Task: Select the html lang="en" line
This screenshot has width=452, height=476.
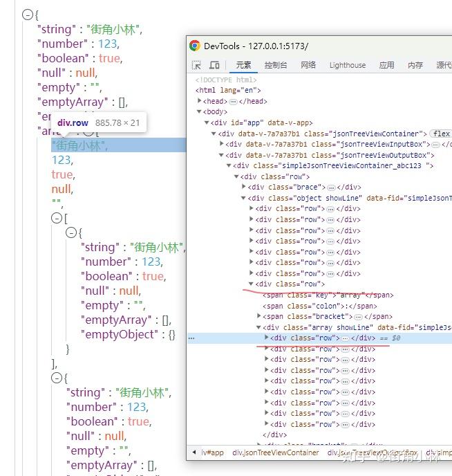Action: (228, 90)
